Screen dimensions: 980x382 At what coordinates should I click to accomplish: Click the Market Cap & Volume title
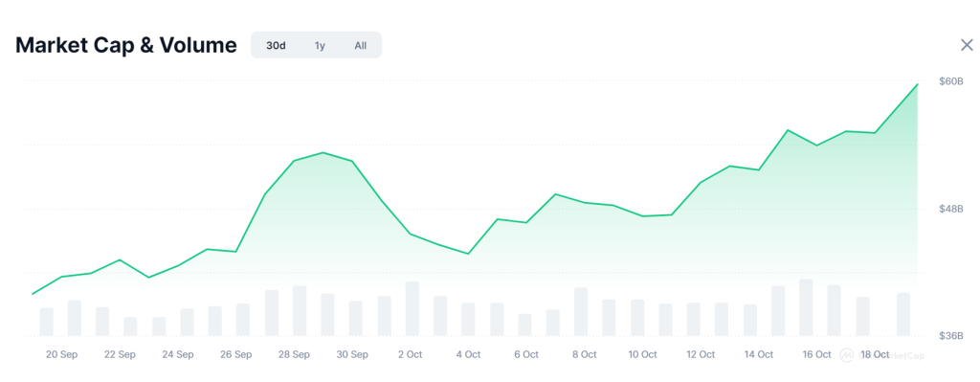(x=126, y=46)
